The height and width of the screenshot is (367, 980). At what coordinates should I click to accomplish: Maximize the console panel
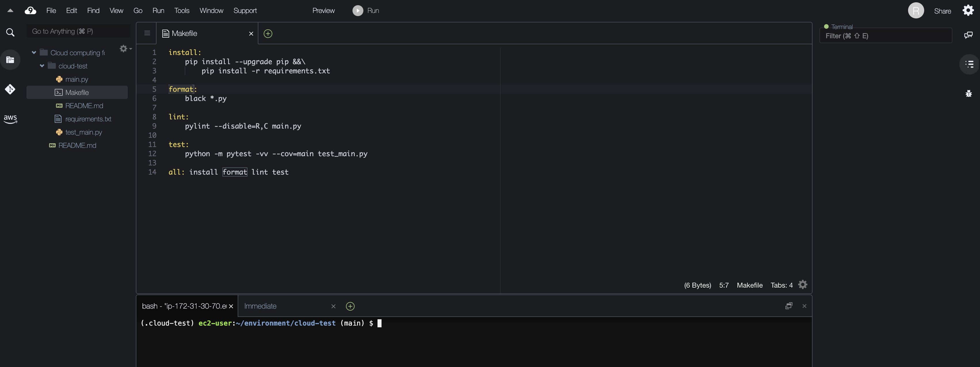[x=789, y=306]
